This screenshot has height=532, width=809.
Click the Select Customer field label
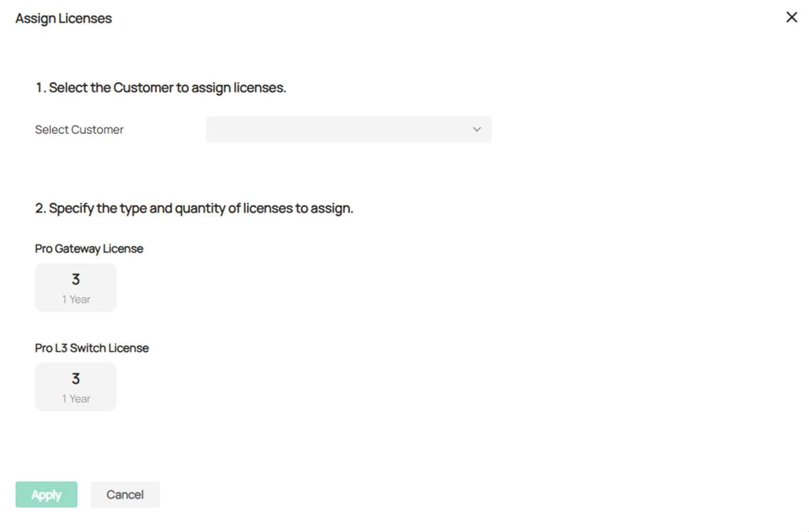(x=79, y=129)
